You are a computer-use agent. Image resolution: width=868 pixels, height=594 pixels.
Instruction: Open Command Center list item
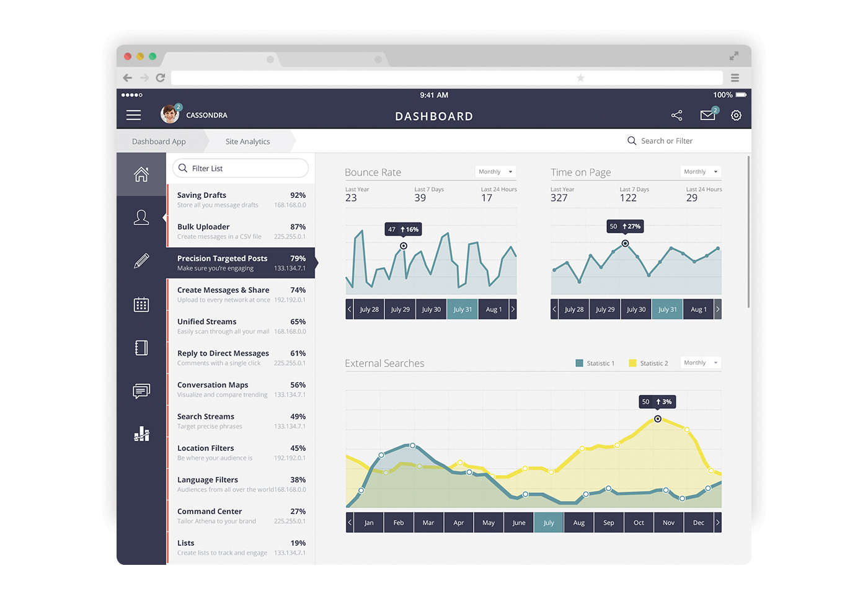(241, 516)
